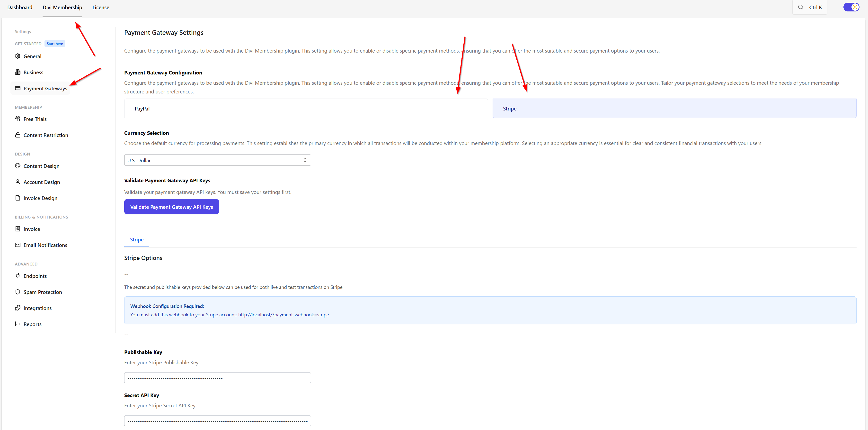
Task: Select the Payment Gateways card icon
Action: pyautogui.click(x=18, y=88)
